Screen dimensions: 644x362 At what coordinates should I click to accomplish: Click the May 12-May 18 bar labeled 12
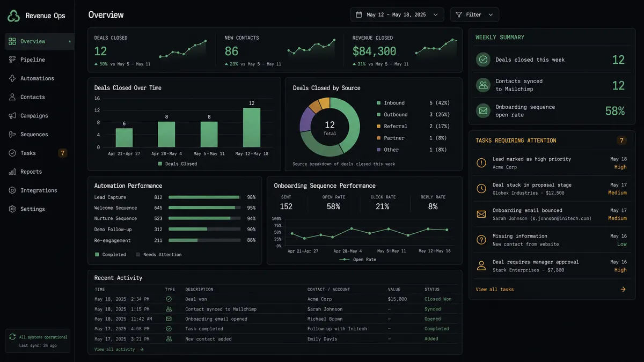(252, 128)
